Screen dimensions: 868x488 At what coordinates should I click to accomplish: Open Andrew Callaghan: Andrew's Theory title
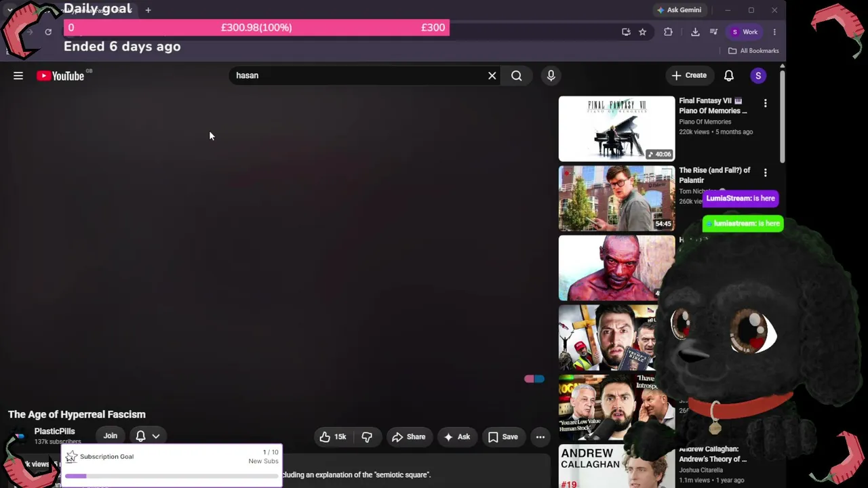(x=713, y=454)
